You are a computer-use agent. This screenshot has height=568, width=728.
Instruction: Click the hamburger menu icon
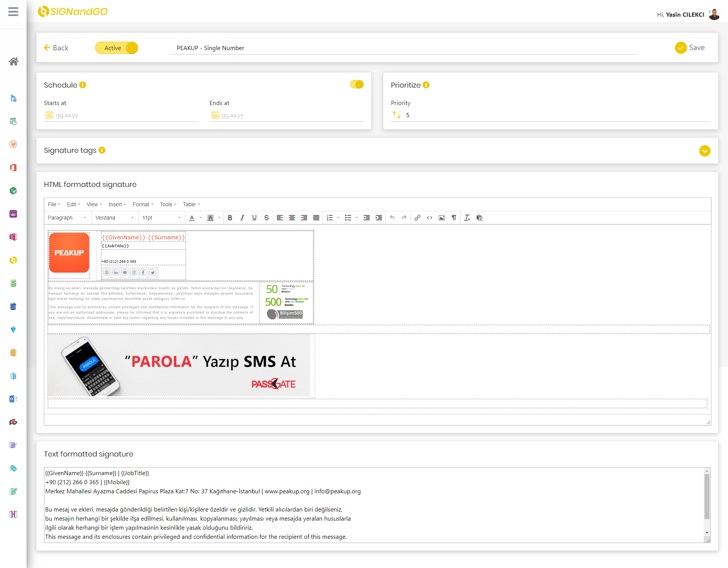(x=13, y=12)
